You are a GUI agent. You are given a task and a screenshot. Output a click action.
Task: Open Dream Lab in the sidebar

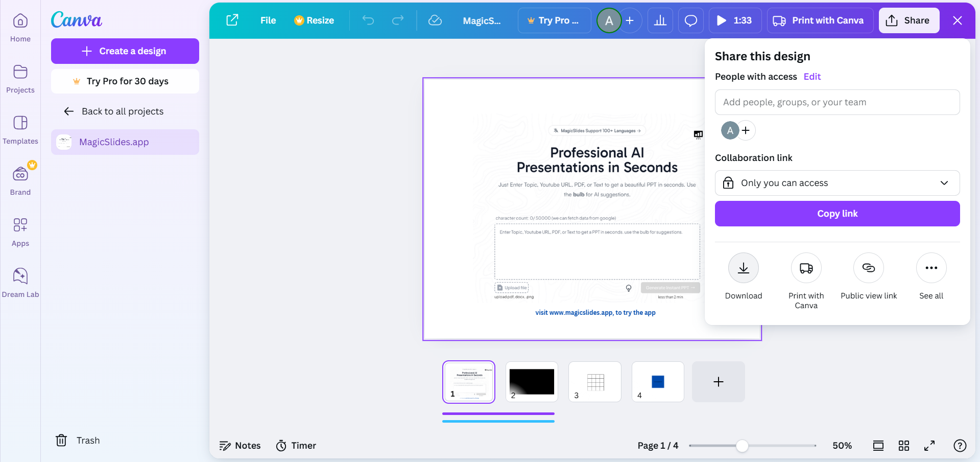click(20, 283)
